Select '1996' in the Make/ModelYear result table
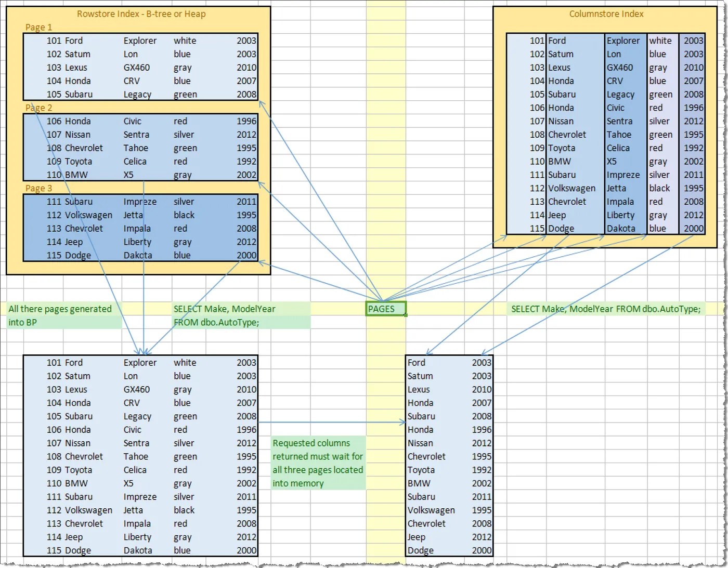 482,430
